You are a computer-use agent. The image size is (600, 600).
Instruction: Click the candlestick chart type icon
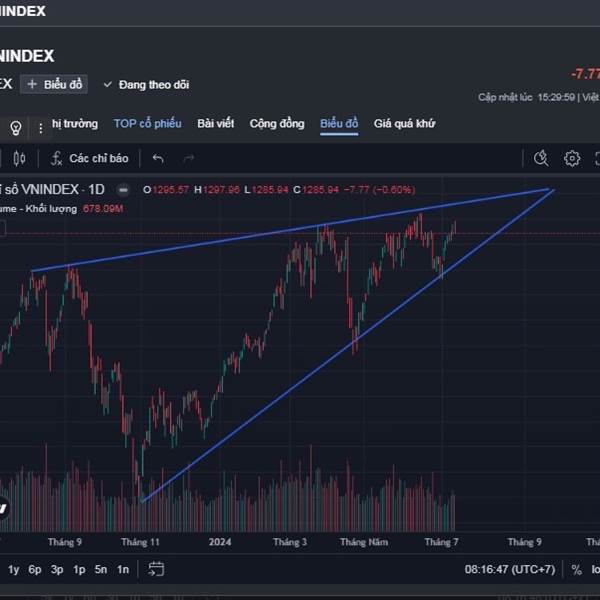[x=20, y=158]
